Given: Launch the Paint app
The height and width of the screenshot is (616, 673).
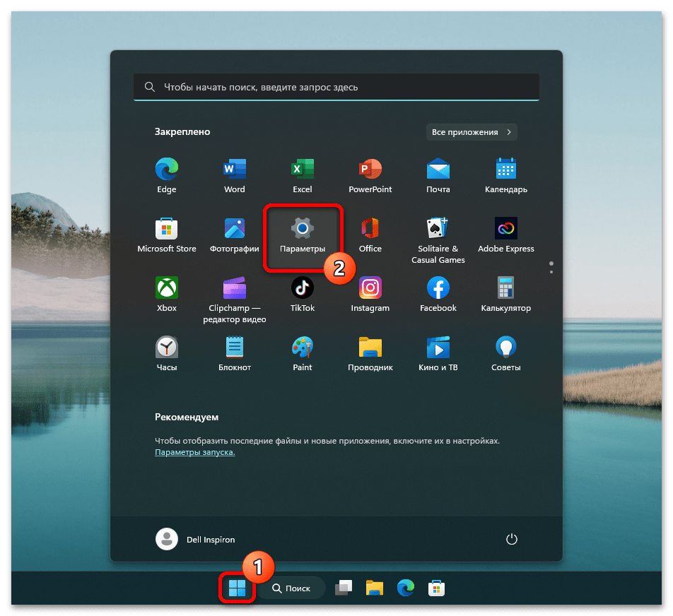Looking at the screenshot, I should tap(302, 354).
